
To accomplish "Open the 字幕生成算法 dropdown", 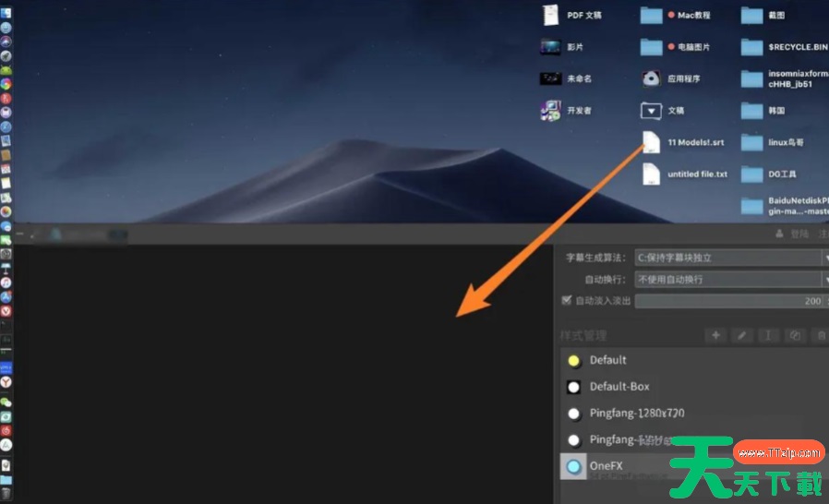I will 732,258.
